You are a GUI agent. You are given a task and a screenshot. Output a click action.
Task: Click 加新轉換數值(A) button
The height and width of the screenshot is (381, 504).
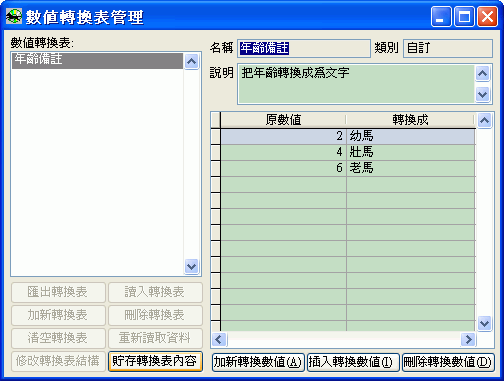tap(258, 362)
